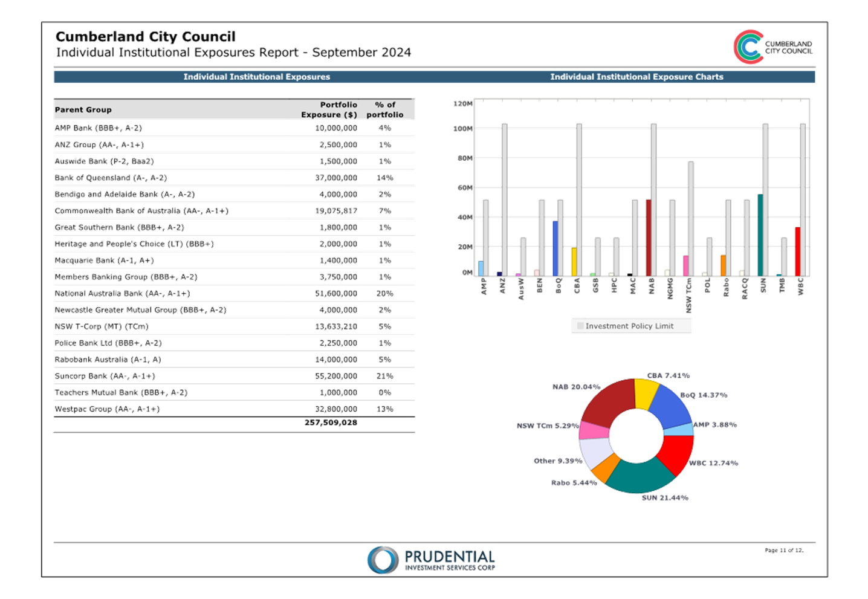Click the 19,075,817 exposure value

pos(336,211)
